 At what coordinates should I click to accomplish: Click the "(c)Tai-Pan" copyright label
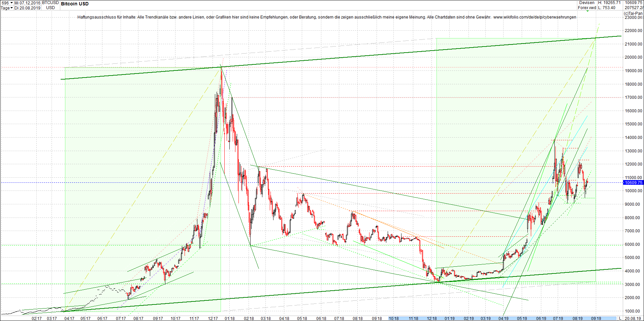(x=634, y=12)
